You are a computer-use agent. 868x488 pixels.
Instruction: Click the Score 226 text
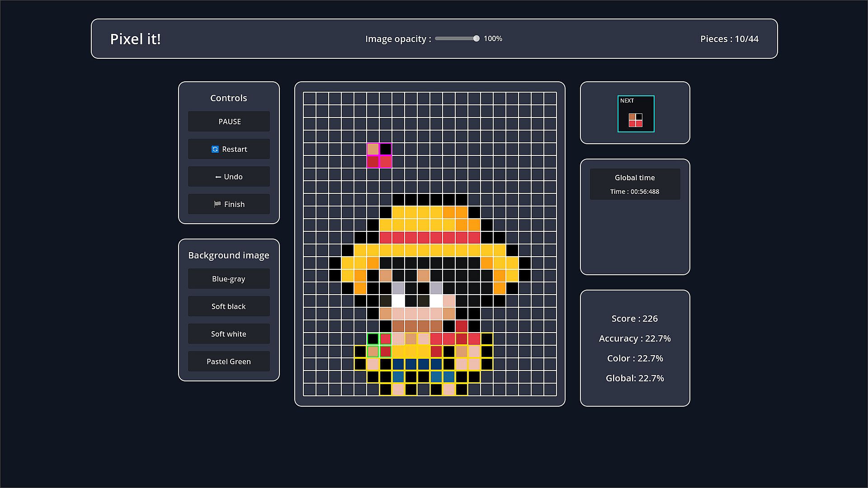click(x=635, y=319)
